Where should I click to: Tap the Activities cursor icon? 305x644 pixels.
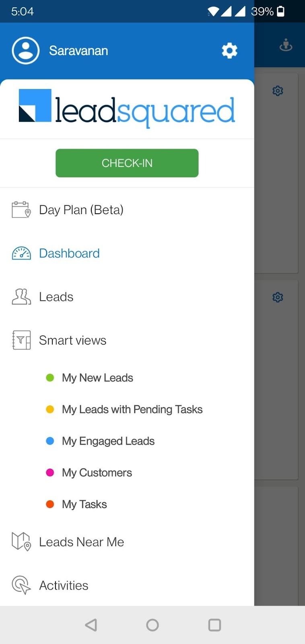[21, 585]
